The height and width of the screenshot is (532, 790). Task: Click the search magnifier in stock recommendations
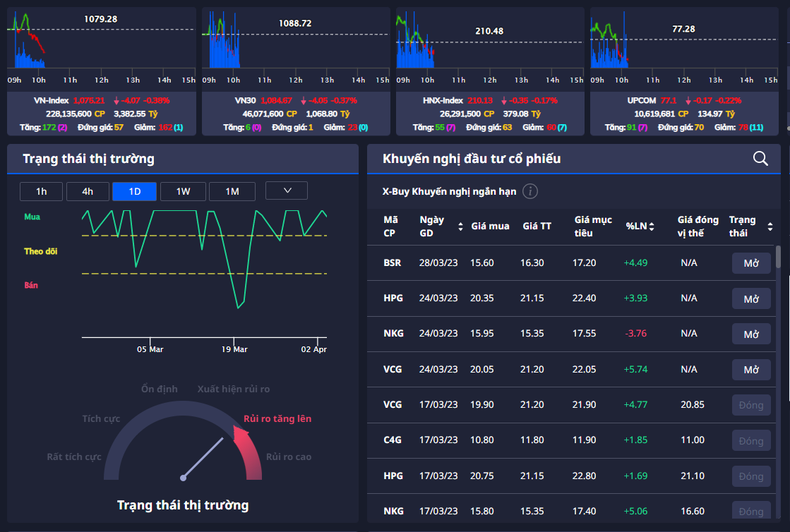(x=760, y=159)
